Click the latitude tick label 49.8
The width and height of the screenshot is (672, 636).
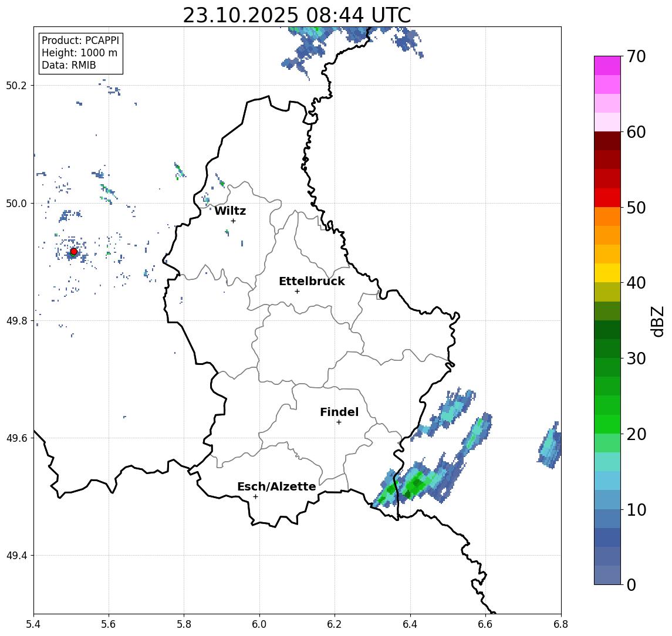point(16,320)
